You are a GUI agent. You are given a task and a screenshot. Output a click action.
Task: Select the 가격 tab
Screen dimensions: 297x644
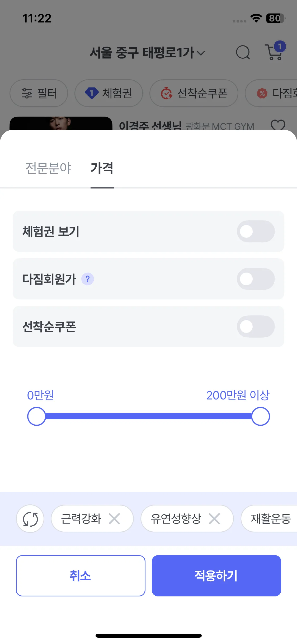tap(102, 168)
